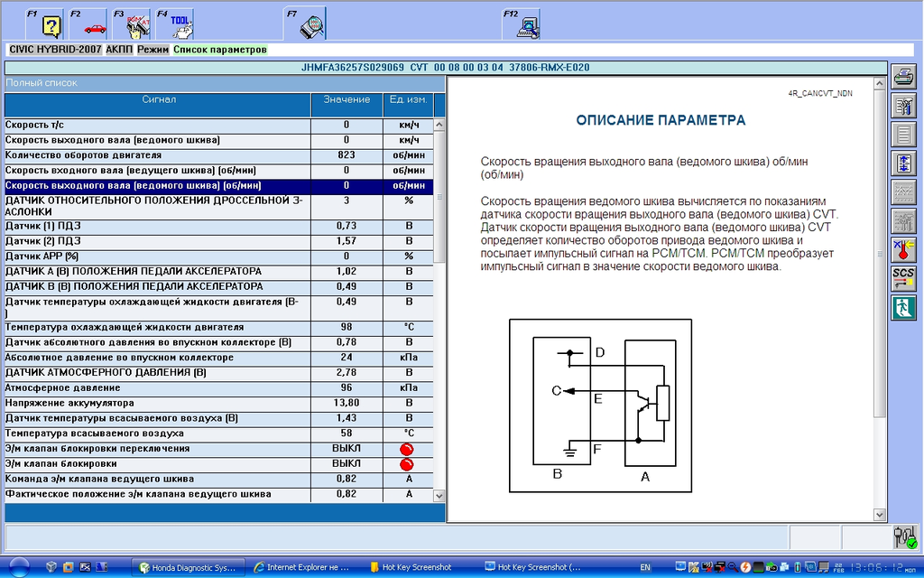Screen dimensions: 924x578
Task: Activate the SCS short circuit icon
Action: 903,279
